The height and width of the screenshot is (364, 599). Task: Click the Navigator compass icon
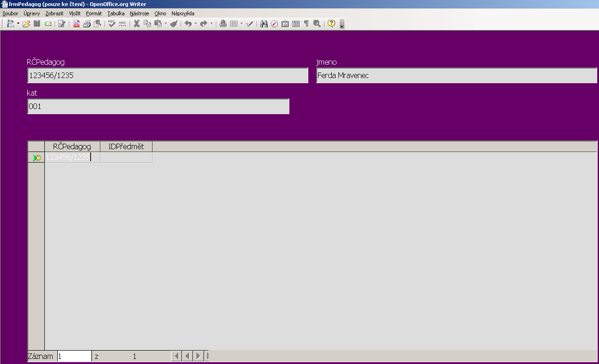(x=275, y=24)
